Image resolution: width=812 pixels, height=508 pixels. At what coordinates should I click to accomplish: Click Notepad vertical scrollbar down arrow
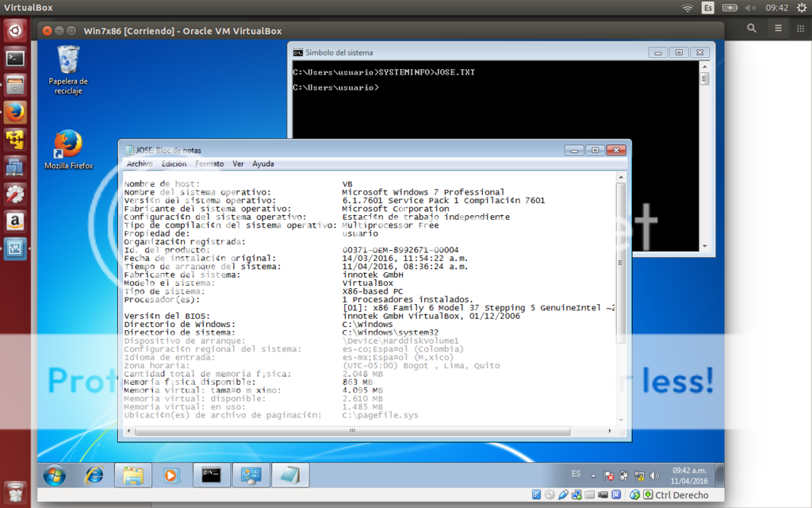tap(621, 421)
